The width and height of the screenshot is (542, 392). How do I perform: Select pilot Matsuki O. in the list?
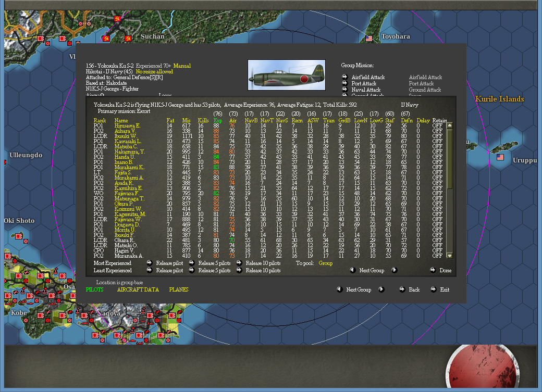[x=126, y=245]
